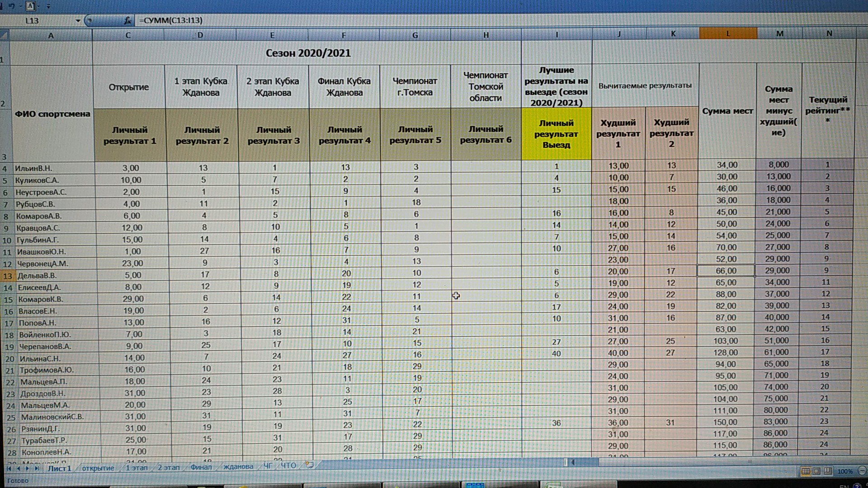
Task: Select column header C
Action: [x=128, y=35]
